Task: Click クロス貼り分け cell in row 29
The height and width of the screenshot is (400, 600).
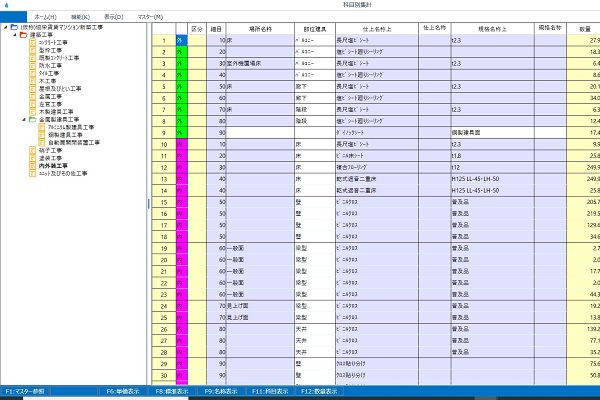Action: click(x=377, y=364)
